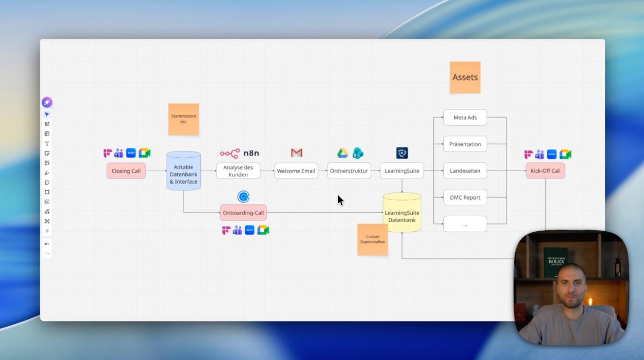Select the Landeseiten box
The height and width of the screenshot is (360, 644).
pyautogui.click(x=465, y=171)
